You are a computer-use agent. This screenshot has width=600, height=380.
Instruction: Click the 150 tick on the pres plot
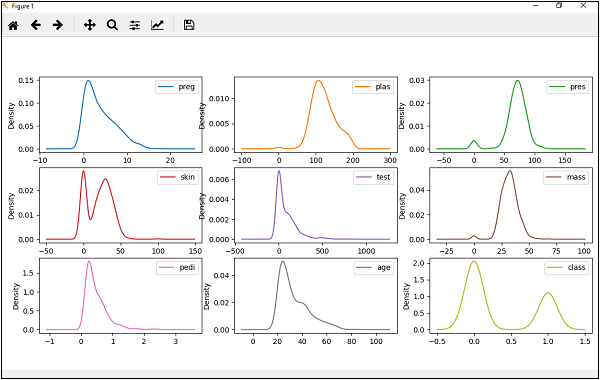pyautogui.click(x=565, y=160)
